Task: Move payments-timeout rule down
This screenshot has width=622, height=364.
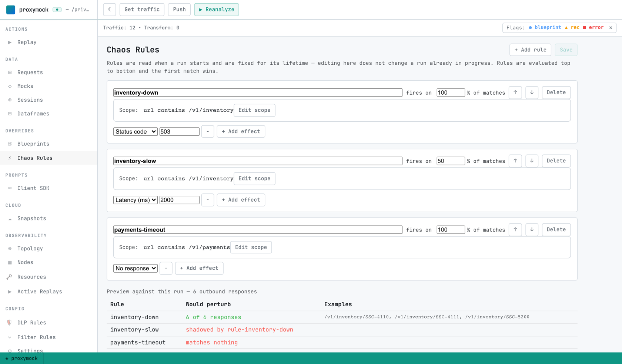Action: 532,230
